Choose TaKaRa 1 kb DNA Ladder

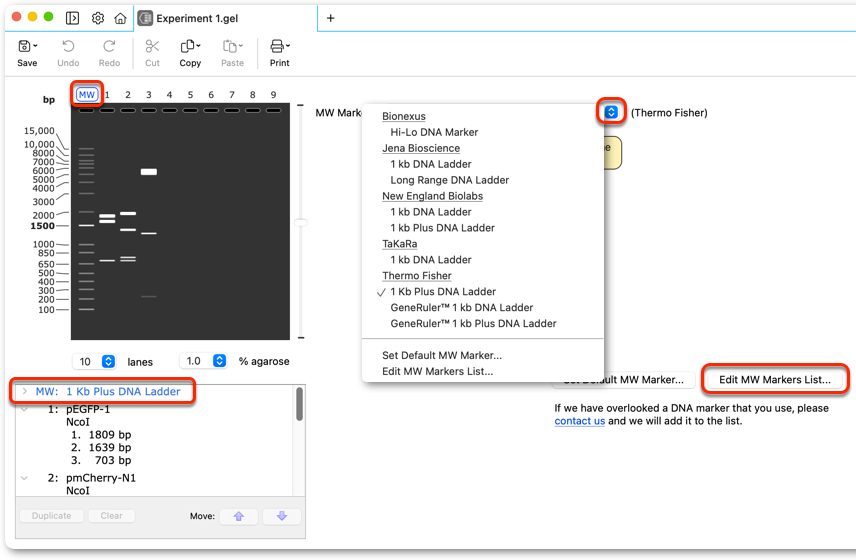[431, 260]
